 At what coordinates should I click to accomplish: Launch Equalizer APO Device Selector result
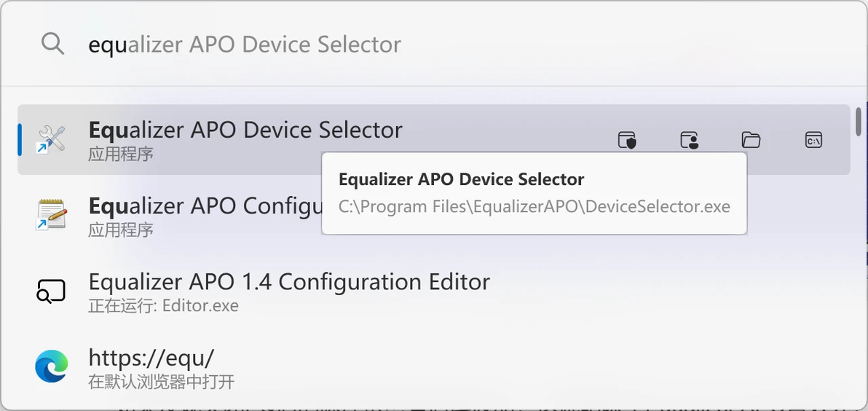click(245, 130)
